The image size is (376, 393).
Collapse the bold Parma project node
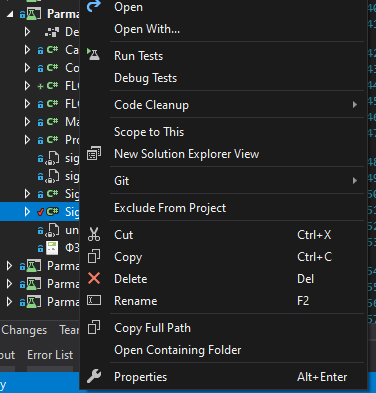(10, 14)
